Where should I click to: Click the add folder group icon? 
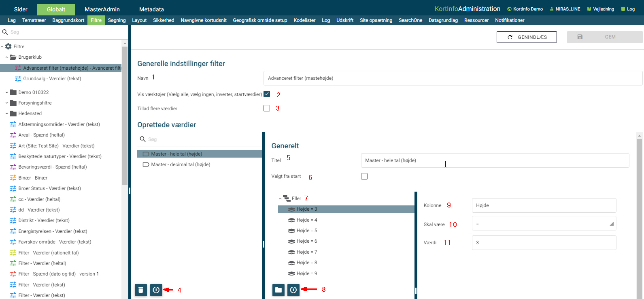pos(278,290)
